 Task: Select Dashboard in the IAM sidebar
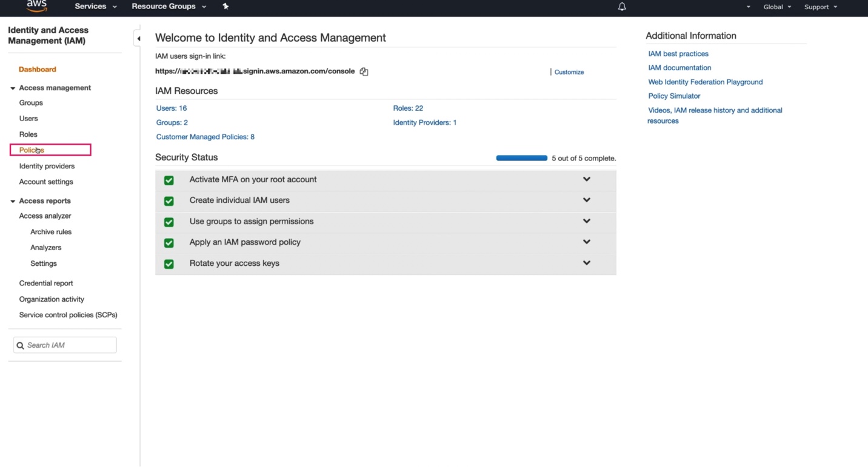[38, 70]
